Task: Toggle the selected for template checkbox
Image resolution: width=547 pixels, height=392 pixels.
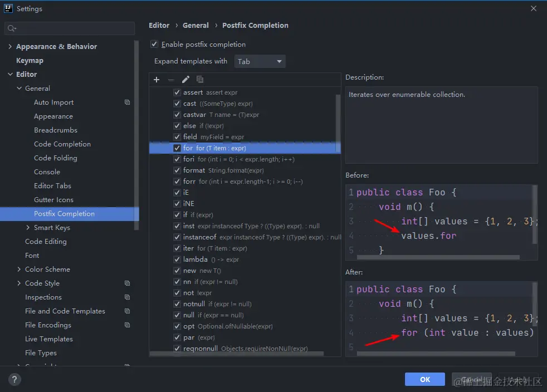Action: pyautogui.click(x=177, y=148)
